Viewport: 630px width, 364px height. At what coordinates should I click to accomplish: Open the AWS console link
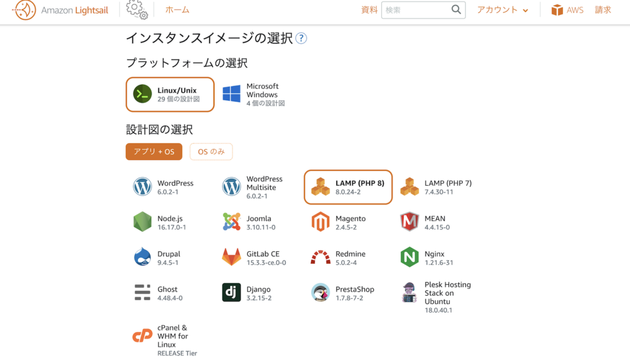click(567, 10)
